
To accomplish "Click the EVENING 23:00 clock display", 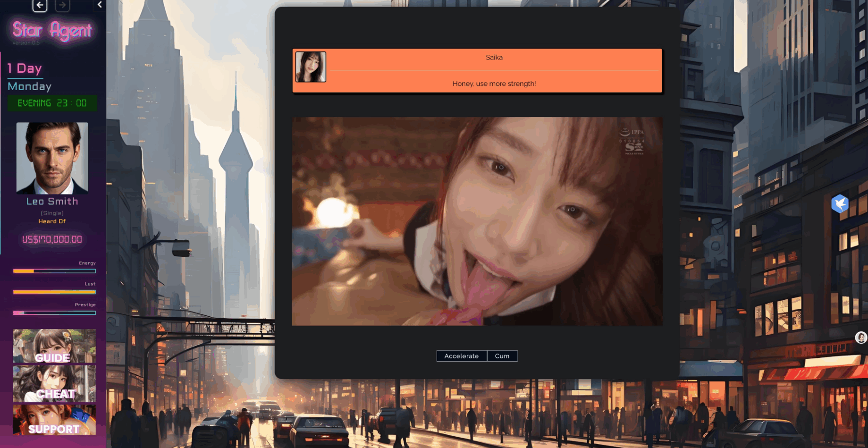I will [x=52, y=103].
